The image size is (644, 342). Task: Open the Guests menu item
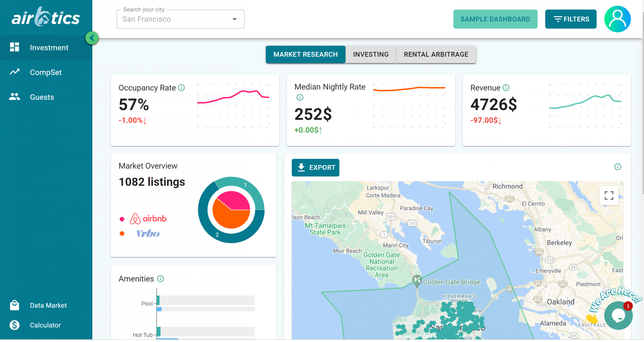click(46, 97)
